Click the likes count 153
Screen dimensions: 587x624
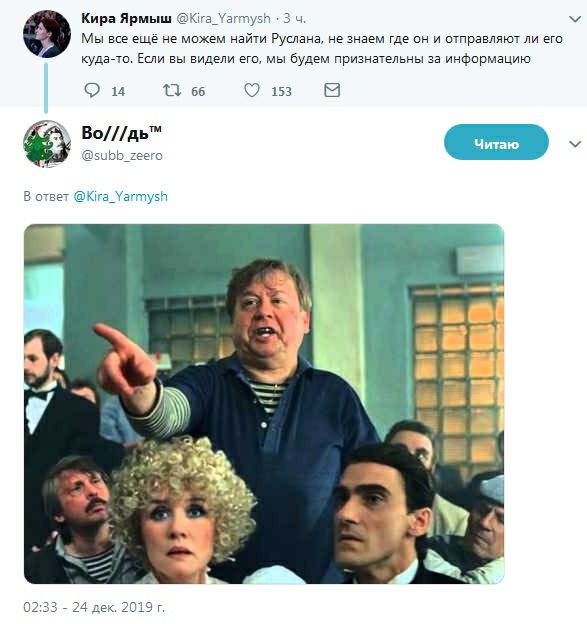(x=281, y=92)
